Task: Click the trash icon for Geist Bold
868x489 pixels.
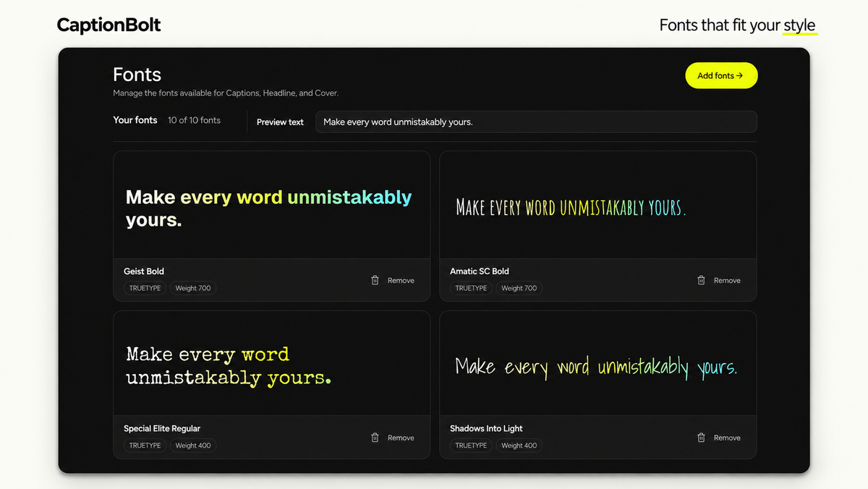Action: 375,280
